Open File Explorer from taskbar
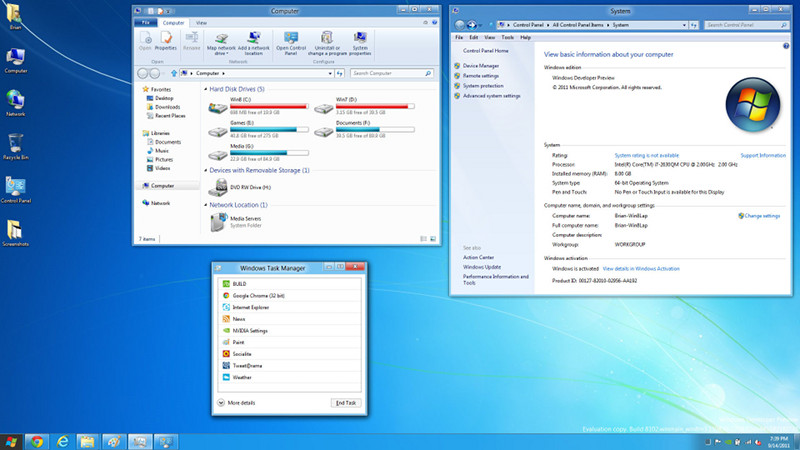This screenshot has height=450, width=800. pos(88,442)
